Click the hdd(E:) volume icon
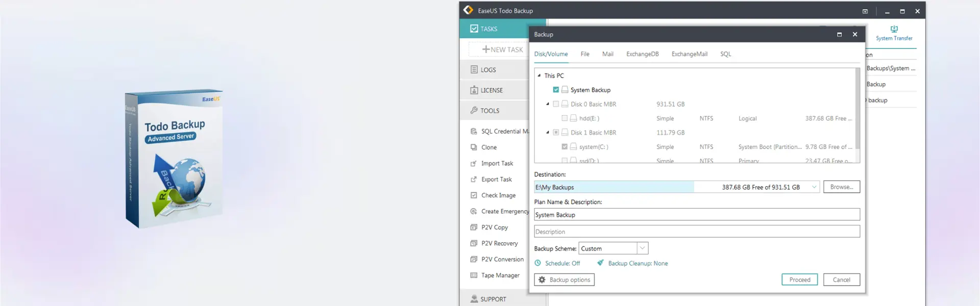Viewport: 980px width, 306px height. pyautogui.click(x=574, y=118)
